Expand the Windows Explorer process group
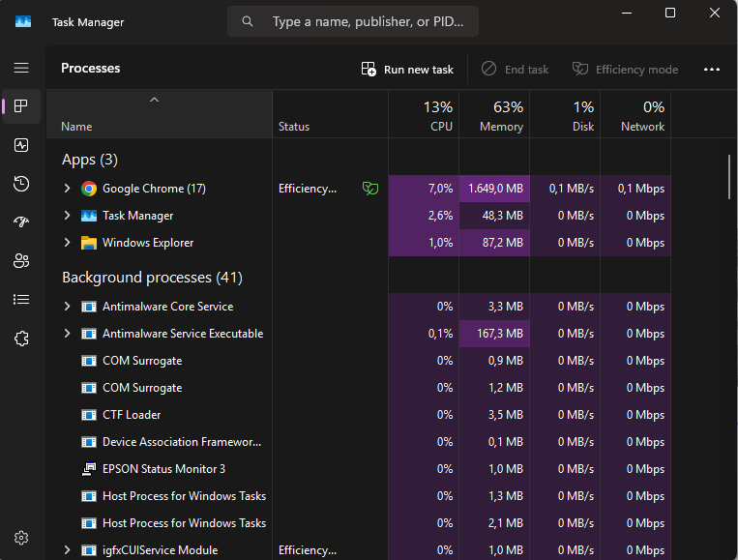The height and width of the screenshot is (560, 738). (x=67, y=243)
